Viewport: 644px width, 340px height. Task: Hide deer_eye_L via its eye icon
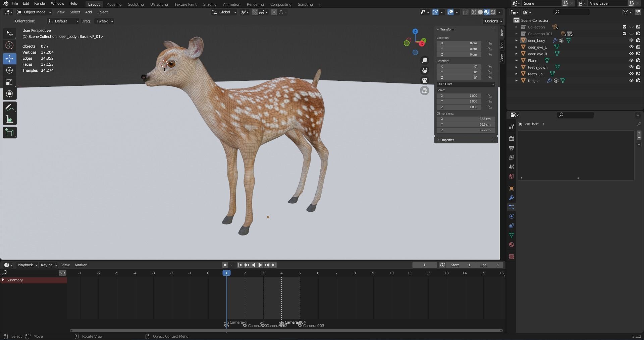click(x=631, y=47)
